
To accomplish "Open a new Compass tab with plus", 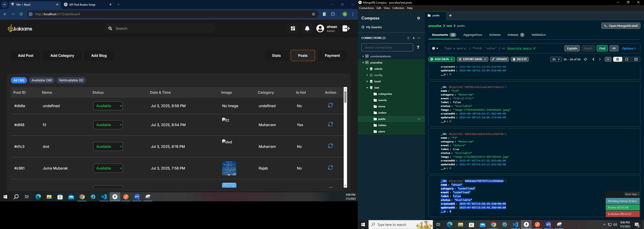I will [451, 15].
